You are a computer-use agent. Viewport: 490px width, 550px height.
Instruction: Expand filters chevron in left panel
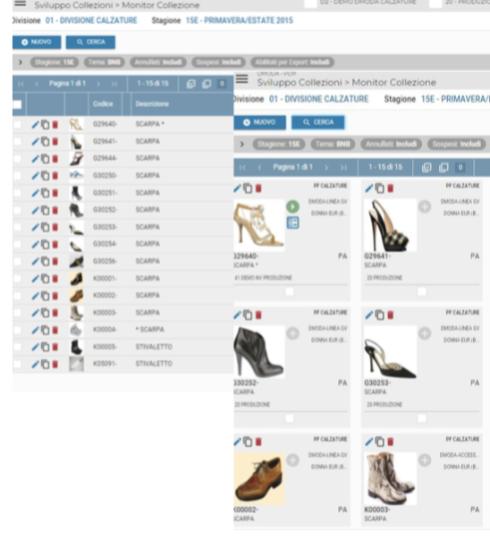20,62
